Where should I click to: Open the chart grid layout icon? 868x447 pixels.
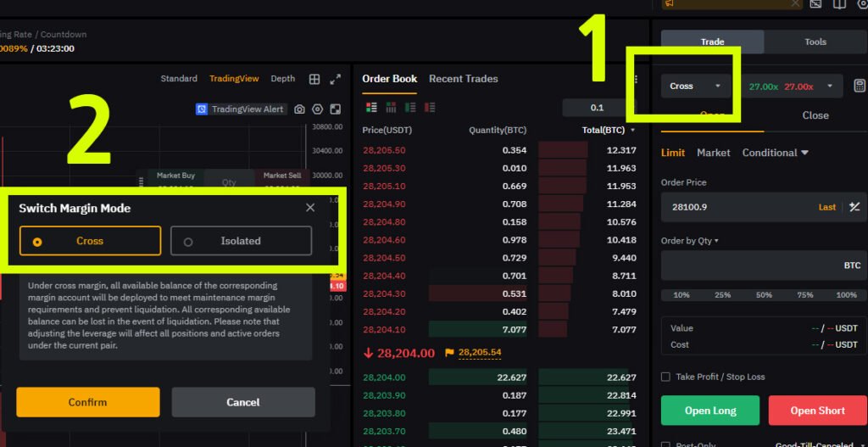coord(314,79)
